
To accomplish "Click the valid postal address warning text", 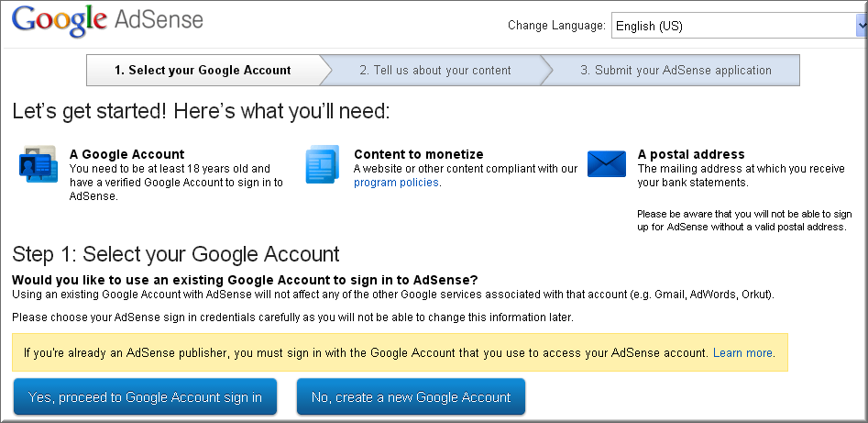I will coord(744,220).
